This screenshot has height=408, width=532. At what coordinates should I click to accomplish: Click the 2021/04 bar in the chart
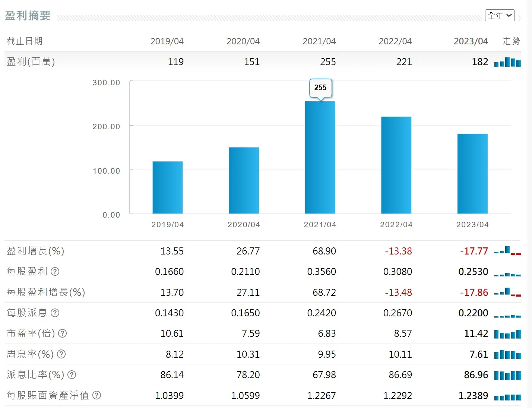point(320,157)
